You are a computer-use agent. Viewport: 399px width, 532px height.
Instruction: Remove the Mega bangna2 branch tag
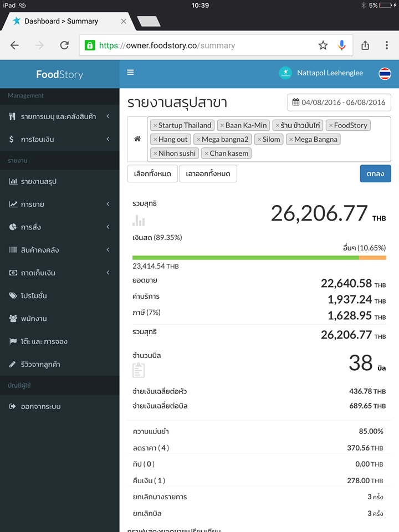tap(198, 140)
